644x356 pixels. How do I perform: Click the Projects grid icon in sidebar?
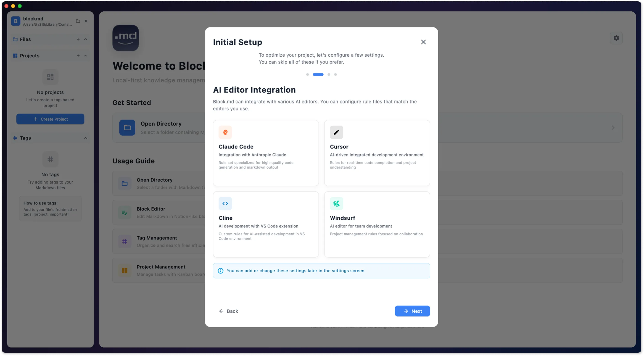pos(15,55)
